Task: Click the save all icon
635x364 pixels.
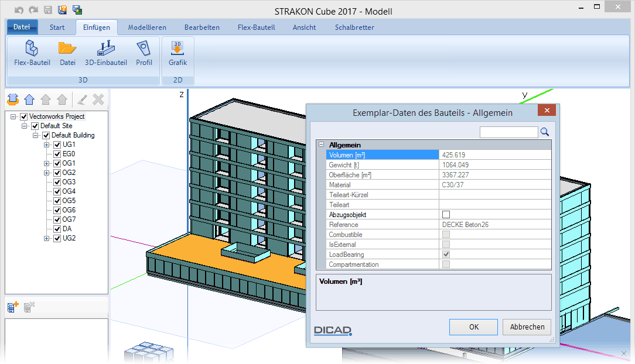Action: 77,10
